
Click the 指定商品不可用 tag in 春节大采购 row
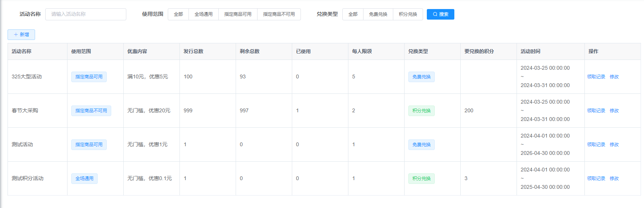(91, 111)
